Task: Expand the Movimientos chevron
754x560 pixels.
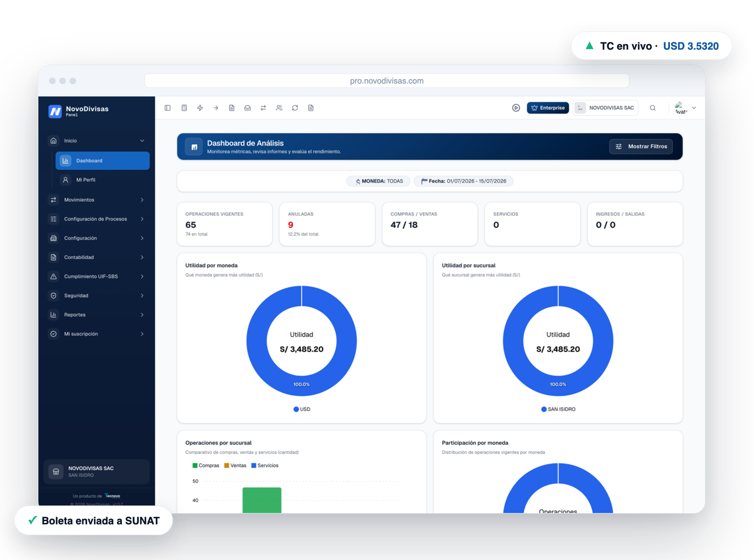Action: pos(142,200)
